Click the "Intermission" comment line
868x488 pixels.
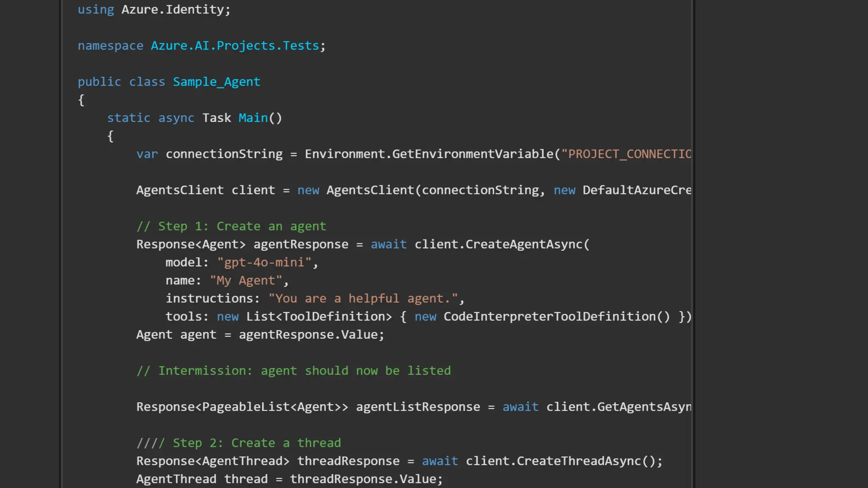pyautogui.click(x=293, y=371)
